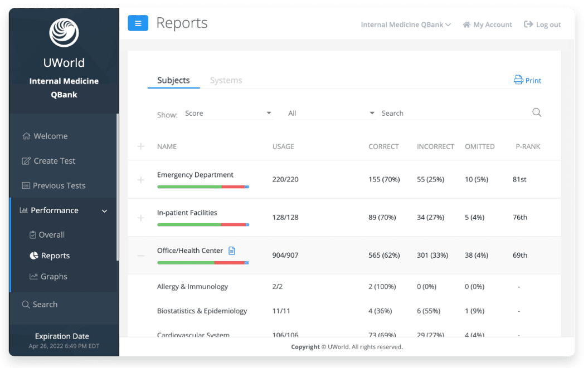Open the Graphs performance page
The image size is (588, 368).
(x=54, y=277)
